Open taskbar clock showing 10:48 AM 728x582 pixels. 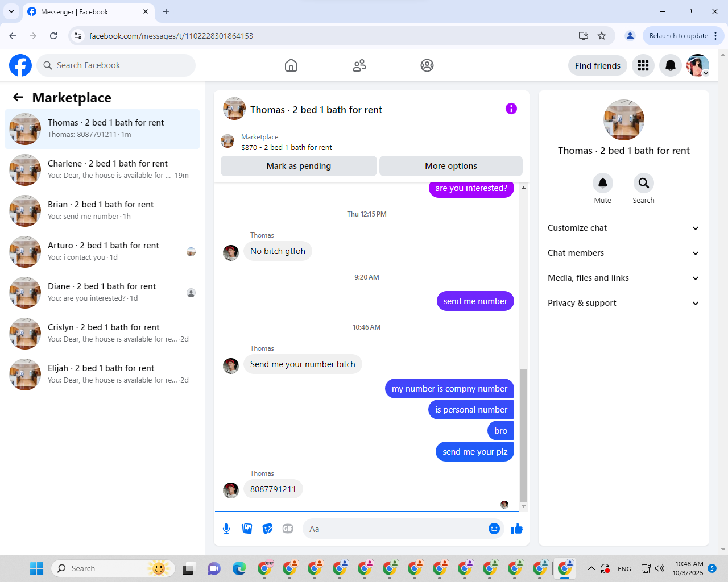click(x=689, y=568)
